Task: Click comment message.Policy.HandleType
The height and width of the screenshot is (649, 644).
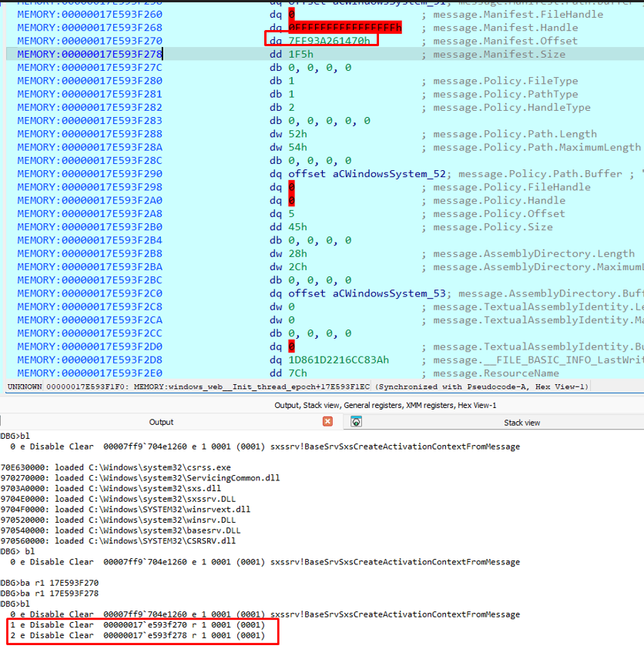Action: (x=512, y=107)
